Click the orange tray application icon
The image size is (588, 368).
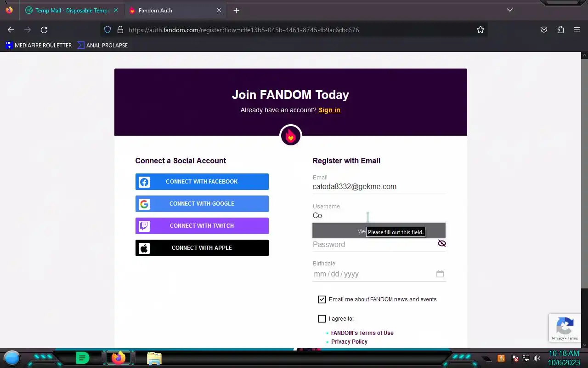tap(501, 358)
